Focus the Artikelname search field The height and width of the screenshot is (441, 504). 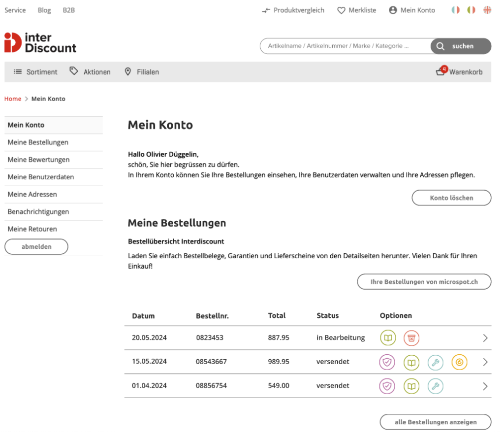[346, 46]
